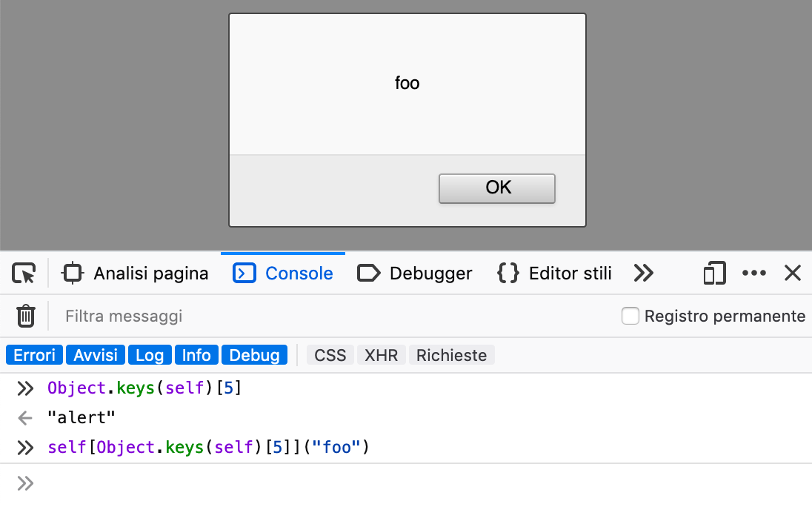The height and width of the screenshot is (507, 812).
Task: Toggle the Errori filter
Action: (x=35, y=355)
